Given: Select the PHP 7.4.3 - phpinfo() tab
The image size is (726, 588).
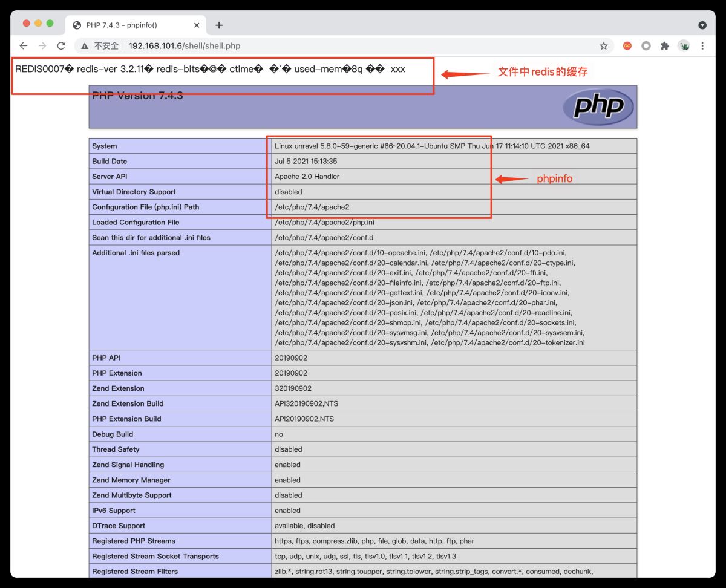Looking at the screenshot, I should coord(136,25).
